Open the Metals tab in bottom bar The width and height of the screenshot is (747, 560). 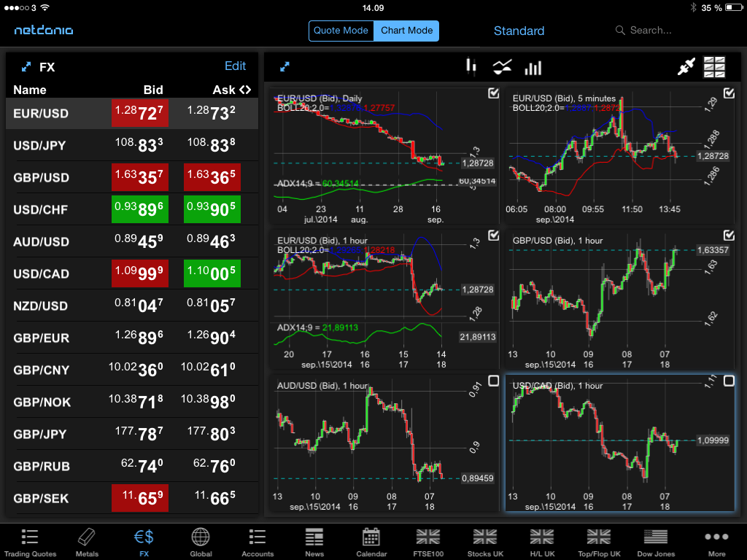87,542
